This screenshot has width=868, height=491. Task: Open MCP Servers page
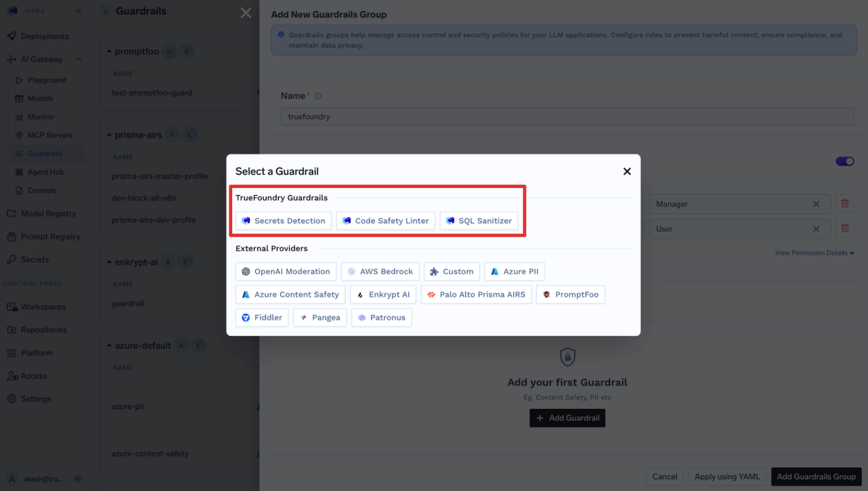click(50, 135)
